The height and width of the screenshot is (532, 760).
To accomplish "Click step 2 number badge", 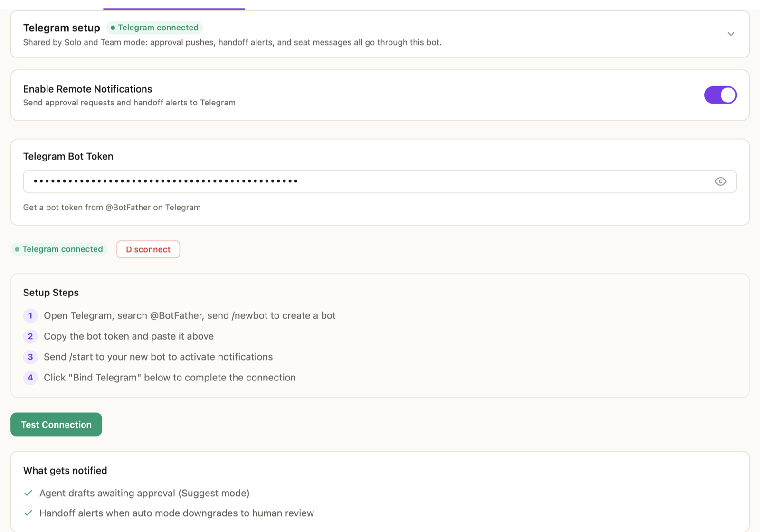I will [x=30, y=336].
